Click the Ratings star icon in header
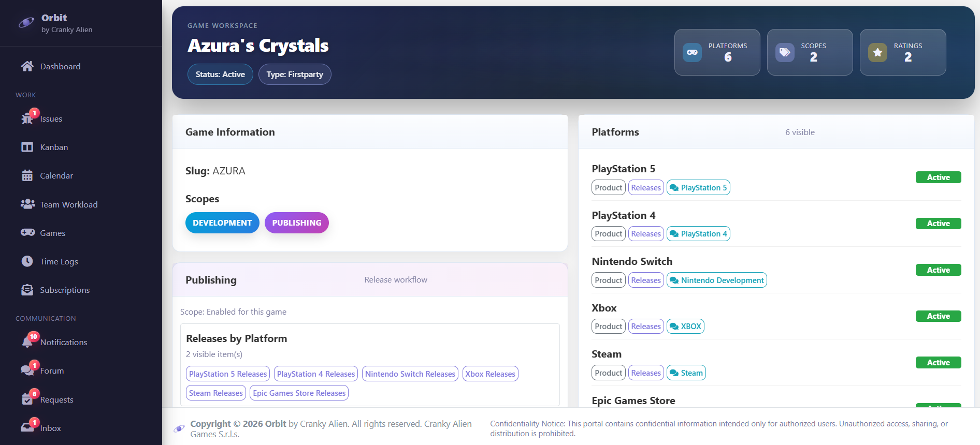Viewport: 980px width, 445px height. 877,52
